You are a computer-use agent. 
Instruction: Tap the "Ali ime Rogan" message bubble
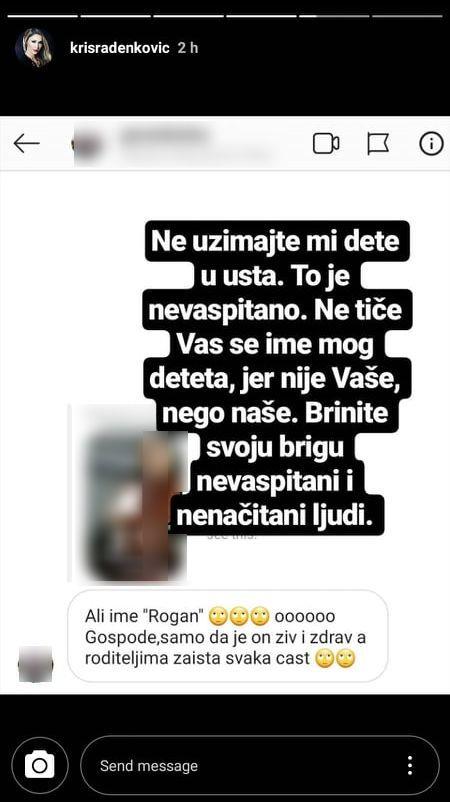[228, 637]
